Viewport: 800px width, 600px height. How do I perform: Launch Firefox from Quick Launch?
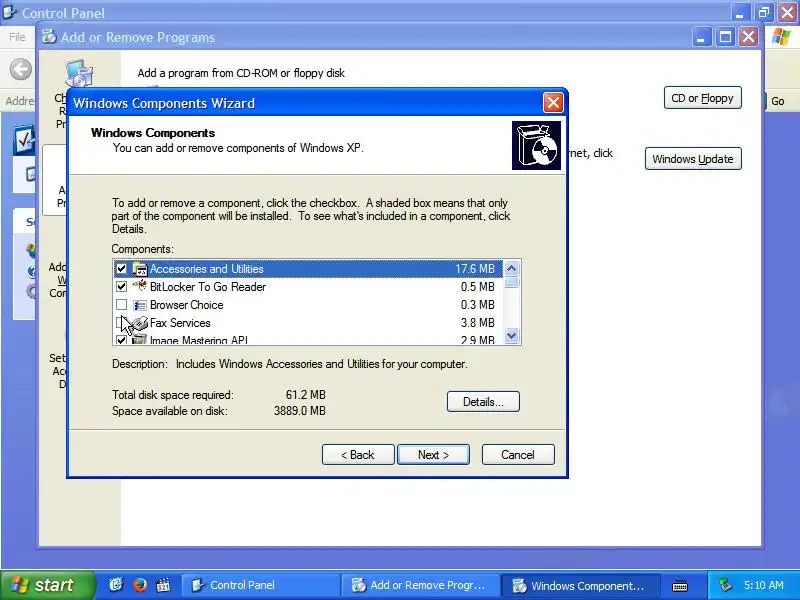pos(140,585)
